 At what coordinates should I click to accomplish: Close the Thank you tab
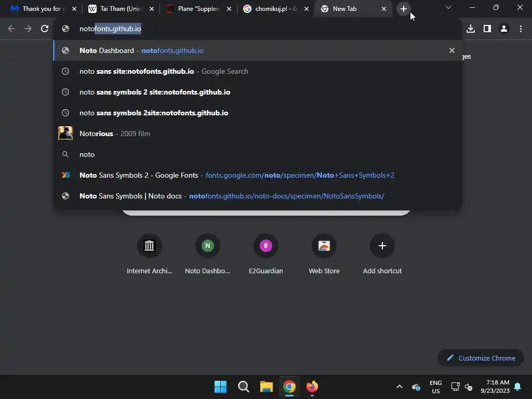[74, 9]
